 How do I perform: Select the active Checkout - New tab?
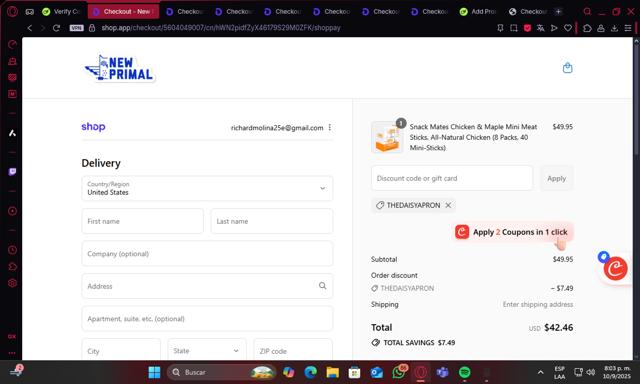coord(123,11)
